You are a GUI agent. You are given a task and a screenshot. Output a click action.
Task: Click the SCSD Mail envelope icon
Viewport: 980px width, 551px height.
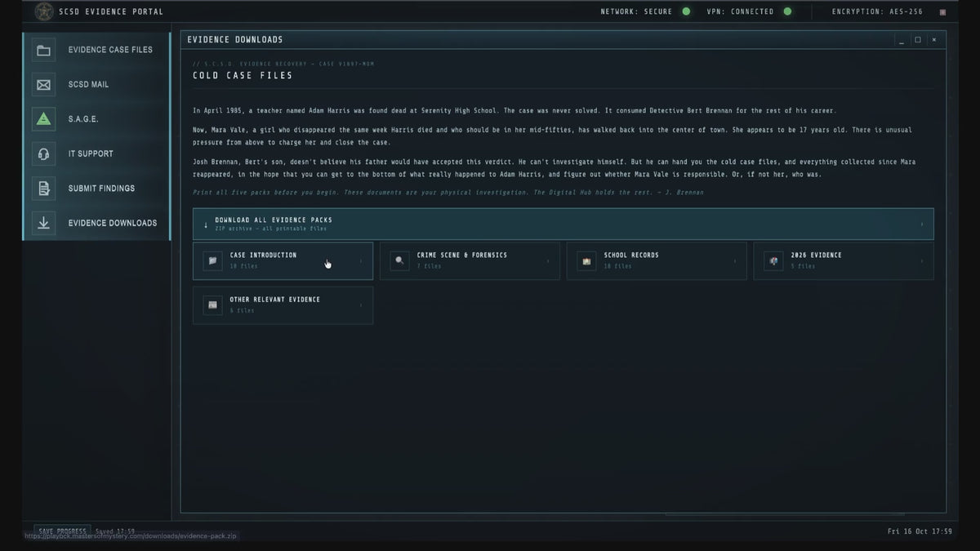pos(44,84)
